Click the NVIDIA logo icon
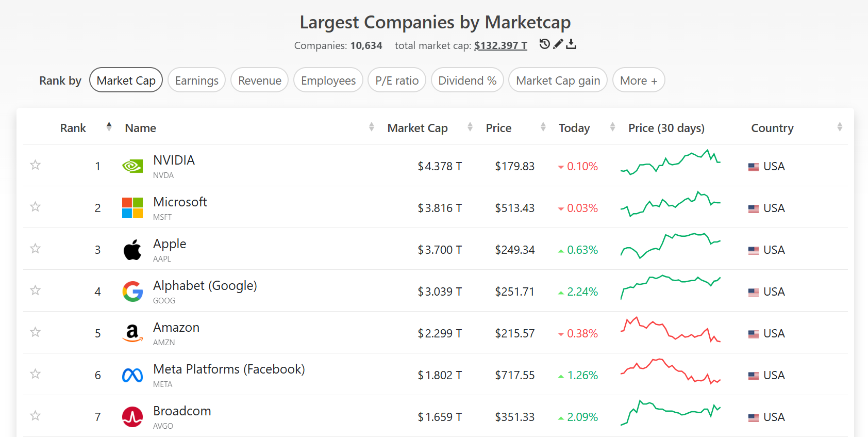 click(x=132, y=166)
